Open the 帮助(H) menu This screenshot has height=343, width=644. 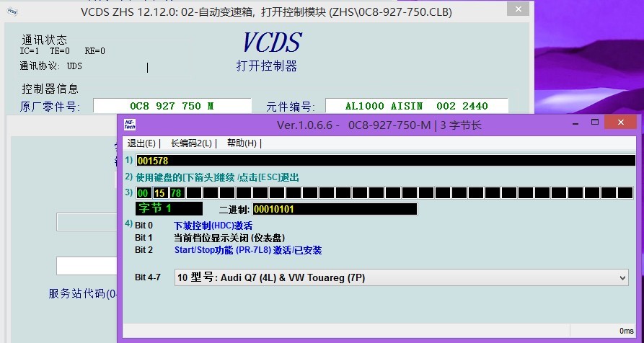pos(242,143)
